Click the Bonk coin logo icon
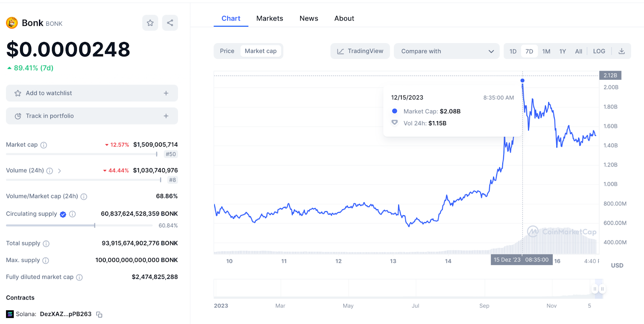644x324 pixels. click(12, 23)
